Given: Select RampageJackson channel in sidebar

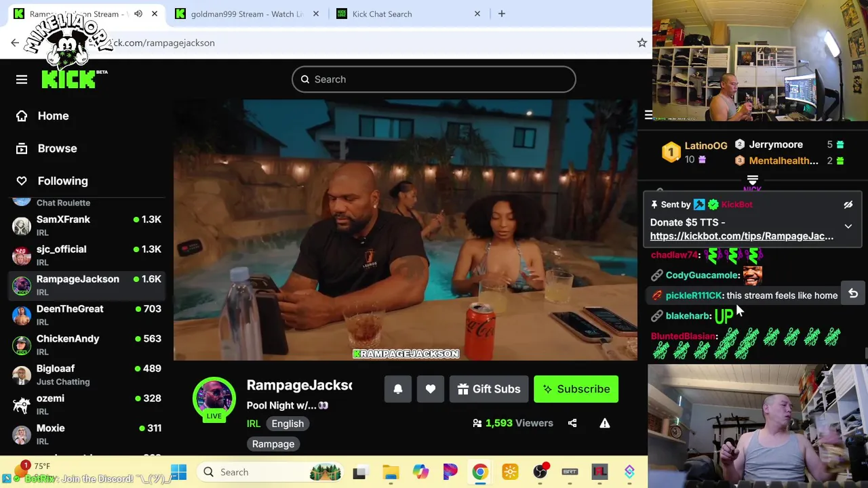Looking at the screenshot, I should click(87, 285).
